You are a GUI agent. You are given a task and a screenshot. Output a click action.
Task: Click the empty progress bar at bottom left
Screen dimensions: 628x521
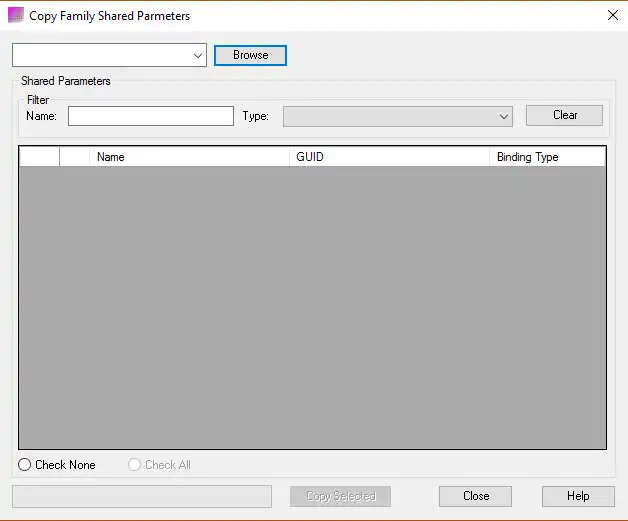[142, 496]
